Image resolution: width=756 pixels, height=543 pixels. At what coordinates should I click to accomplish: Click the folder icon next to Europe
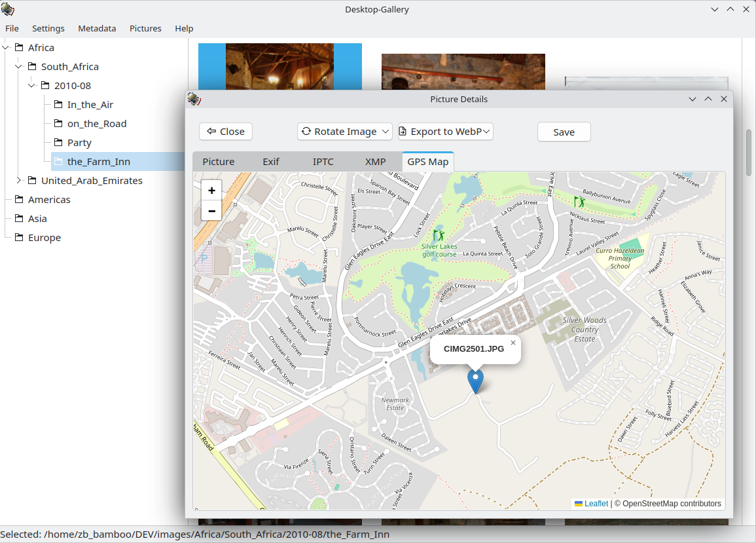[20, 237]
